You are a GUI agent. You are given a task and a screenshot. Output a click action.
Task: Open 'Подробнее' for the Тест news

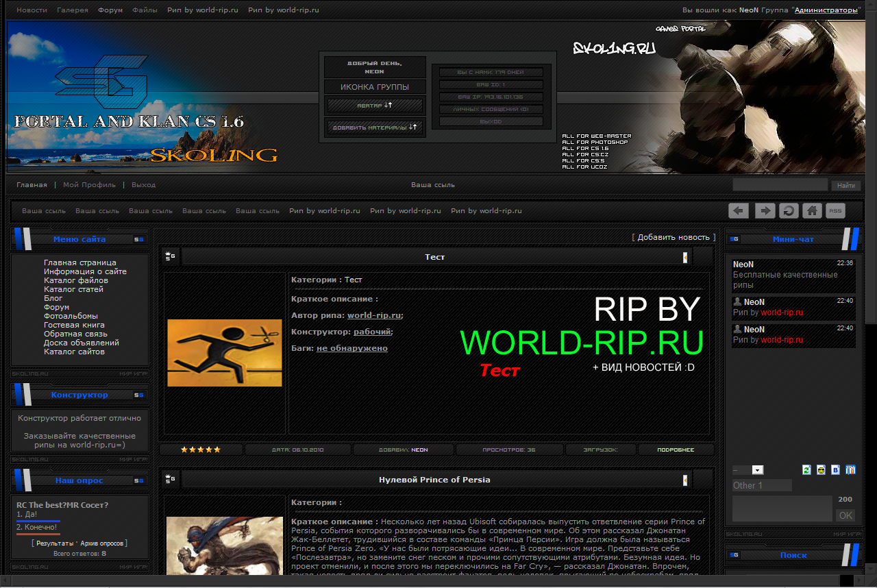675,450
